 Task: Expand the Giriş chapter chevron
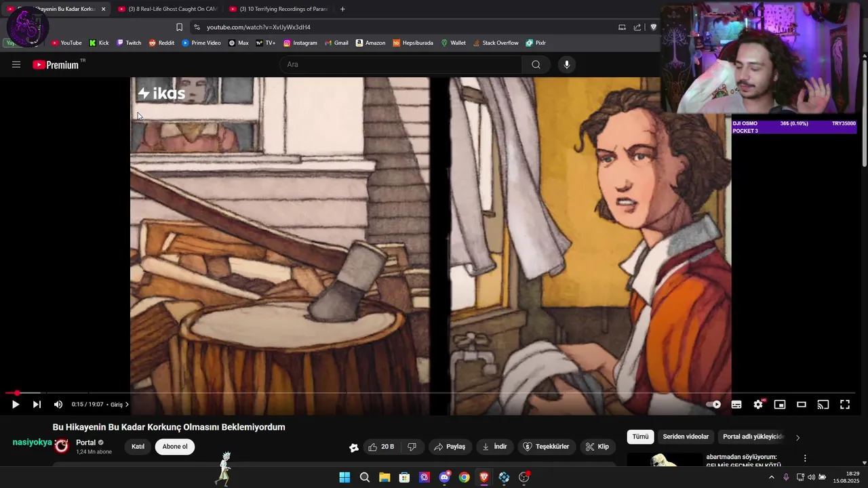click(127, 405)
